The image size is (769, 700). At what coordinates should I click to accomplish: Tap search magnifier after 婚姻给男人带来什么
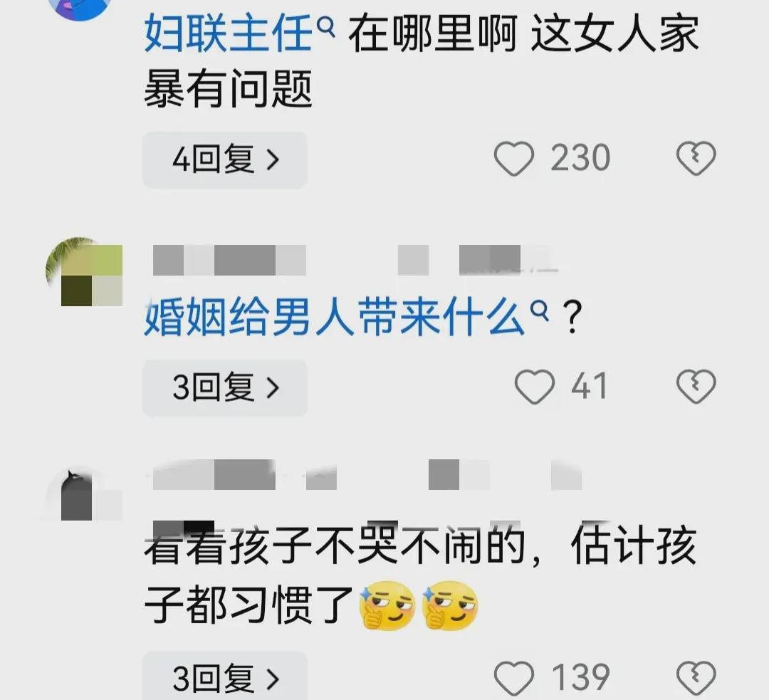tap(539, 311)
